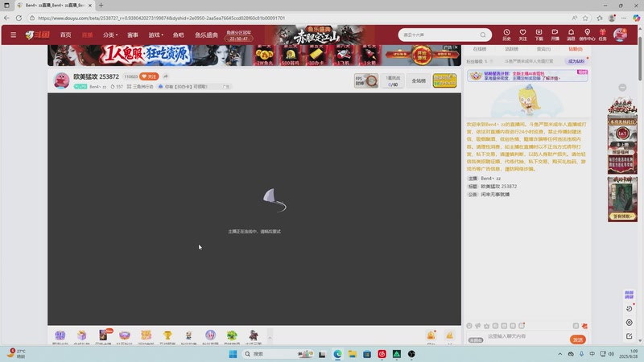644x362 pixels.
Task: Close the advertisement banner
Action: (x=456, y=47)
